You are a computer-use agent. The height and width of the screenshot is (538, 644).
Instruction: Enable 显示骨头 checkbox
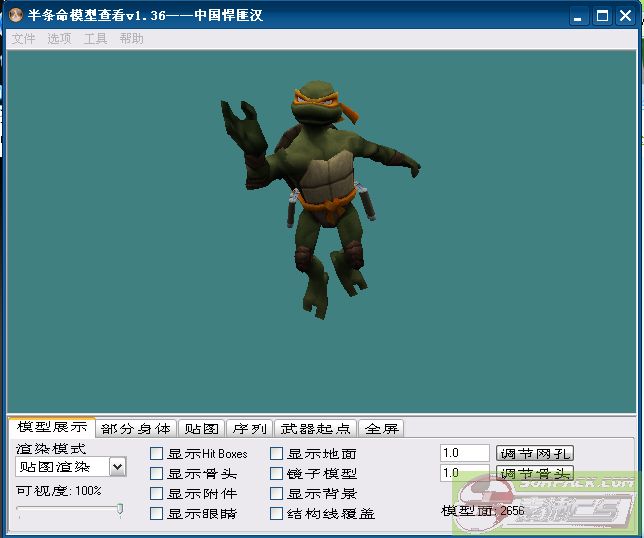click(x=156, y=474)
